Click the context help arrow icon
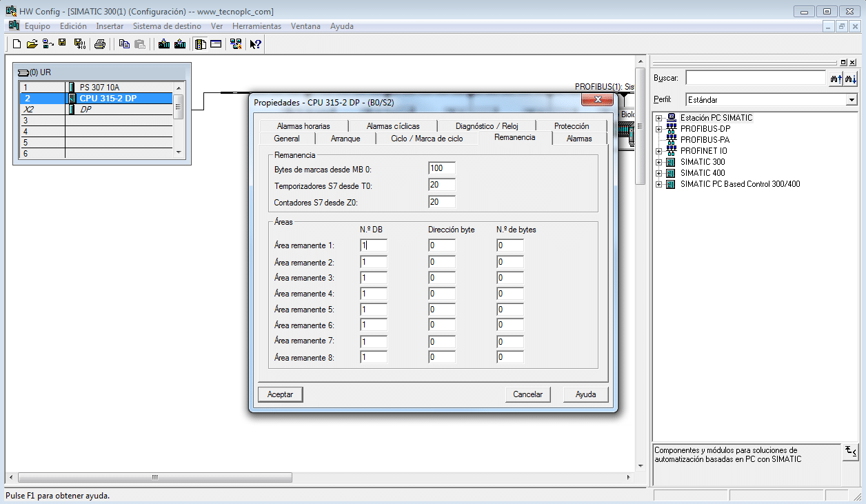 tap(255, 44)
